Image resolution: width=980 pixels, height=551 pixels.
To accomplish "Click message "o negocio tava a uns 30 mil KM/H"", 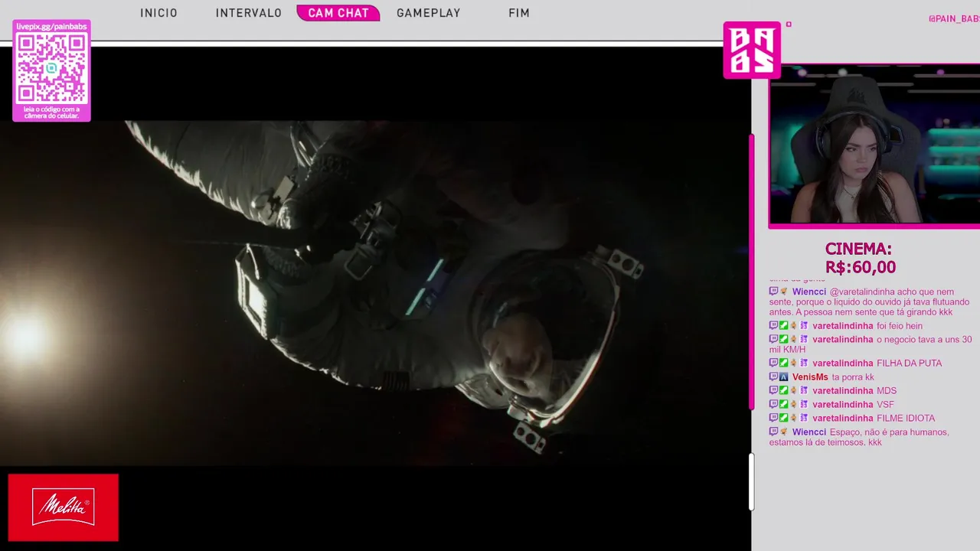I will 871,344.
